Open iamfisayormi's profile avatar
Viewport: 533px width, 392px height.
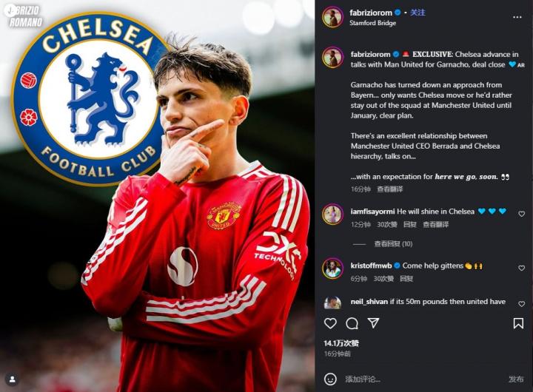(332, 214)
